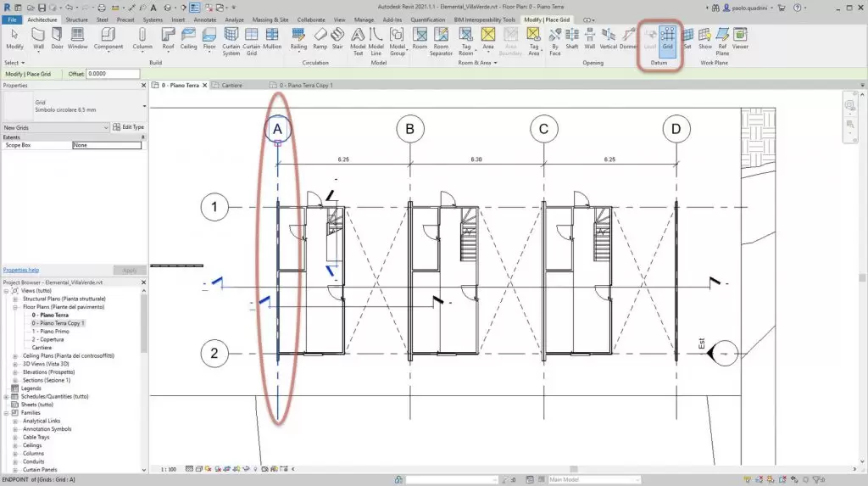Choose the Window tool

tap(78, 38)
